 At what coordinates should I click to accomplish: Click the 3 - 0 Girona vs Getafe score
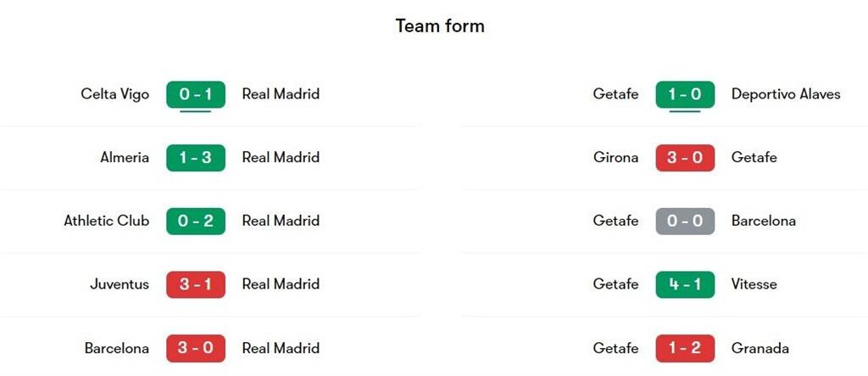685,158
